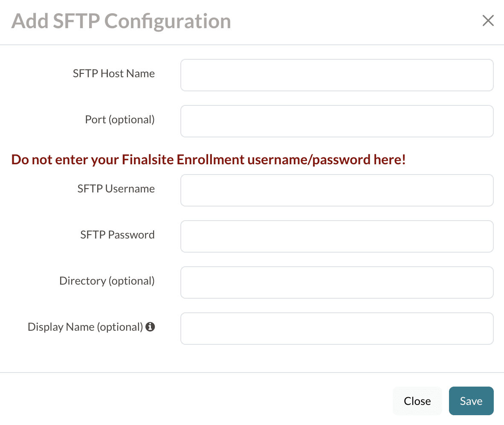Place cursor in Directory (optional) field
Viewport: 504px width, 425px height.
coord(337,282)
